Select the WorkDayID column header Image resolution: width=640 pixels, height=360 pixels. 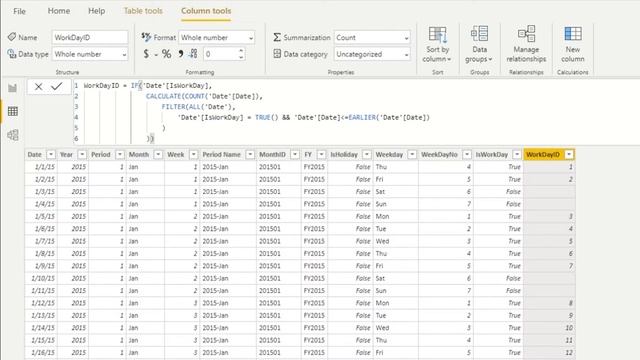[549, 154]
